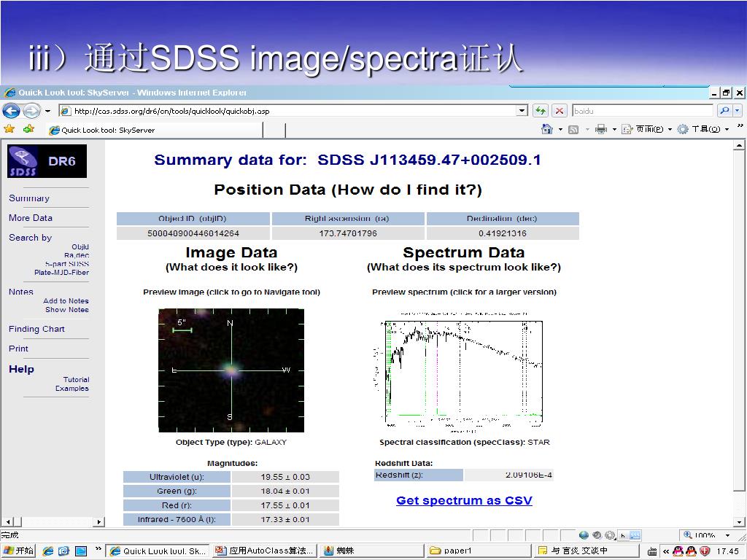Click the Home page icon
747x560 pixels.
tap(547, 129)
